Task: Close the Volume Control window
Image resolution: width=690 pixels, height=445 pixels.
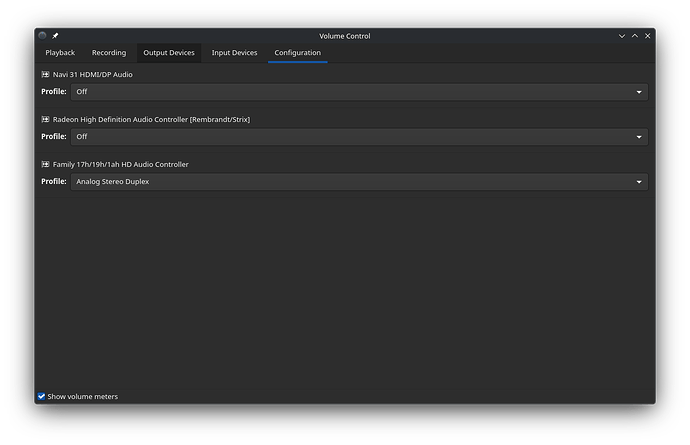Action: coord(647,36)
